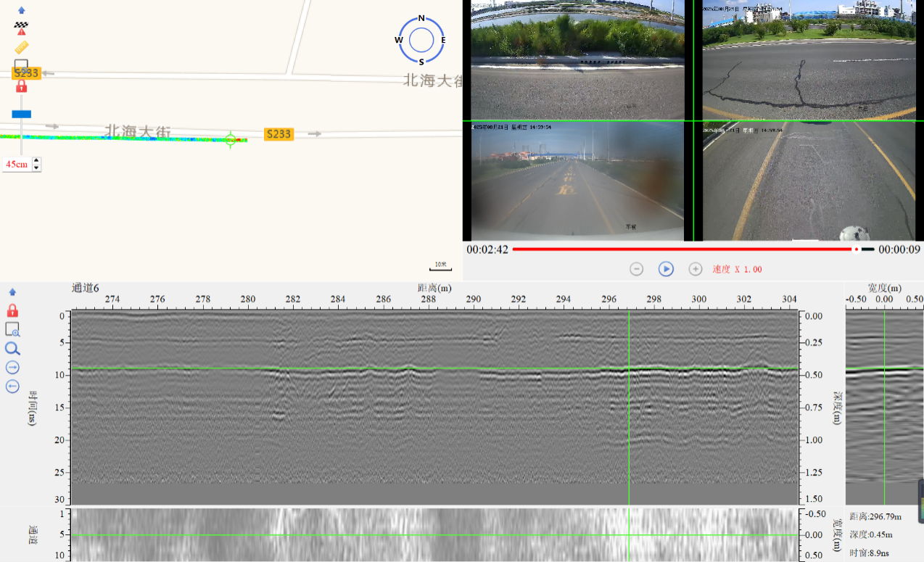Viewport: 924px width, 562px height.
Task: Increase the 45cm depth value
Action: [37, 160]
